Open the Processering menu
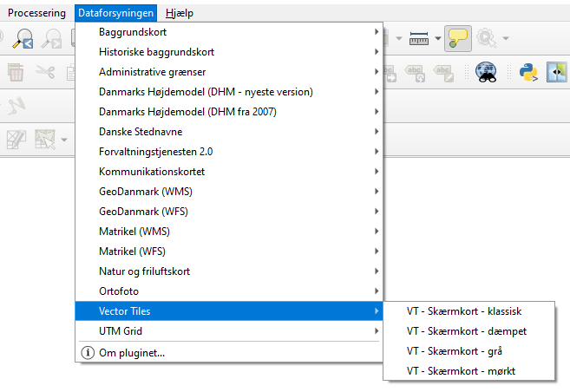The image size is (570, 392). [x=36, y=13]
